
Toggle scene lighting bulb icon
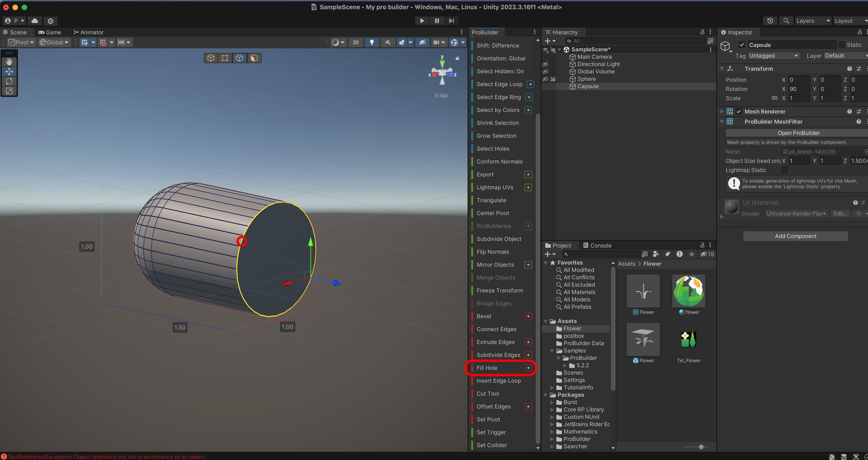372,42
